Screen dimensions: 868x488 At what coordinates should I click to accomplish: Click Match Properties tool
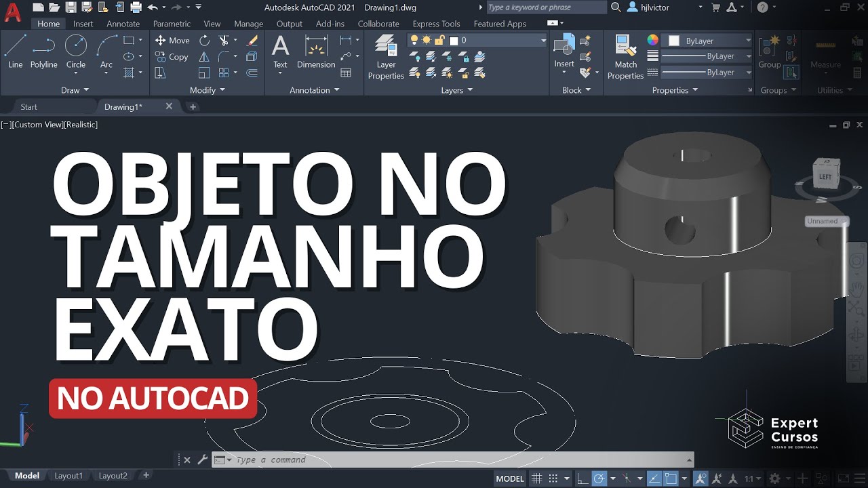coord(625,57)
